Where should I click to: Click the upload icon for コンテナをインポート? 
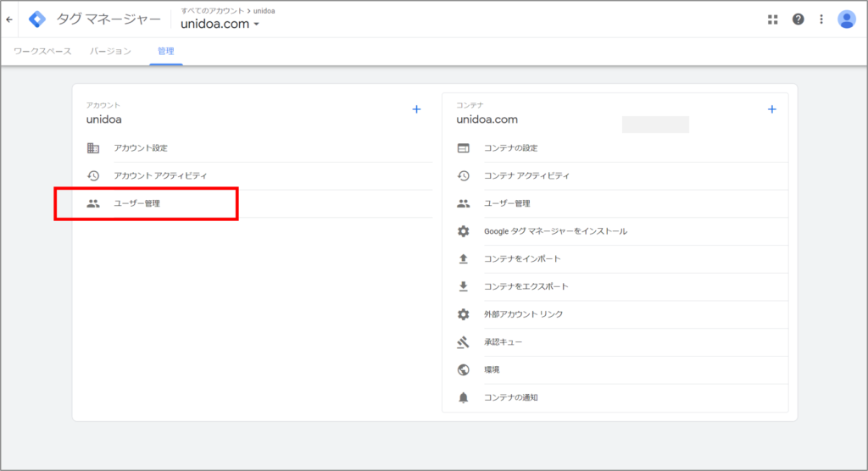(x=464, y=259)
